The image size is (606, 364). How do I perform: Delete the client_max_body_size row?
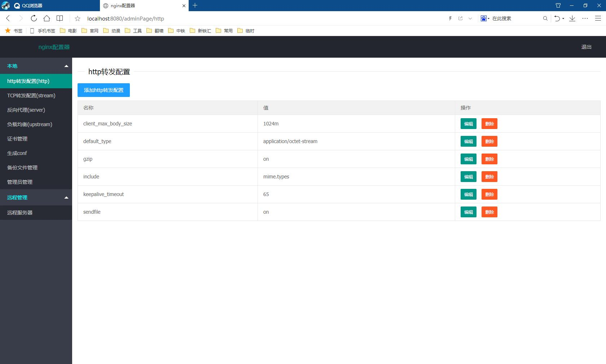[x=489, y=124]
